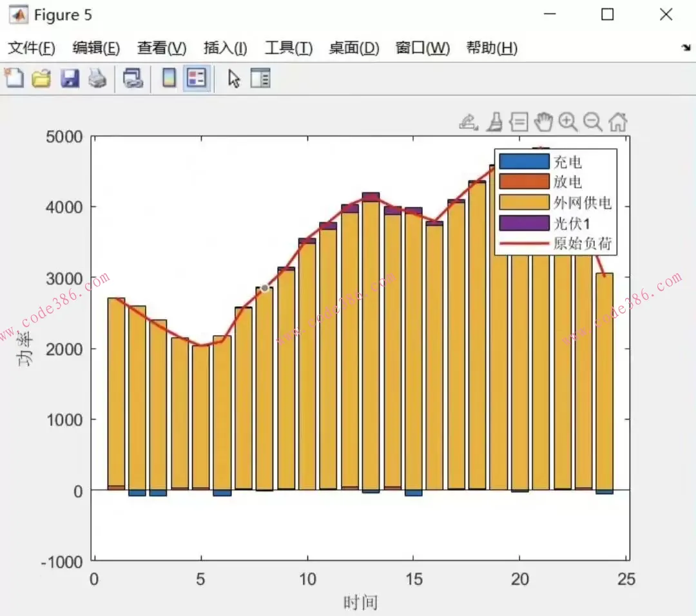This screenshot has width=696, height=616.
Task: Activate the Pan hand tool
Action: (543, 122)
